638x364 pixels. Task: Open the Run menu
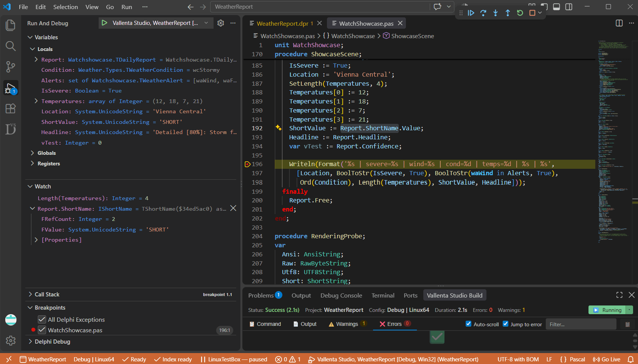tap(127, 7)
